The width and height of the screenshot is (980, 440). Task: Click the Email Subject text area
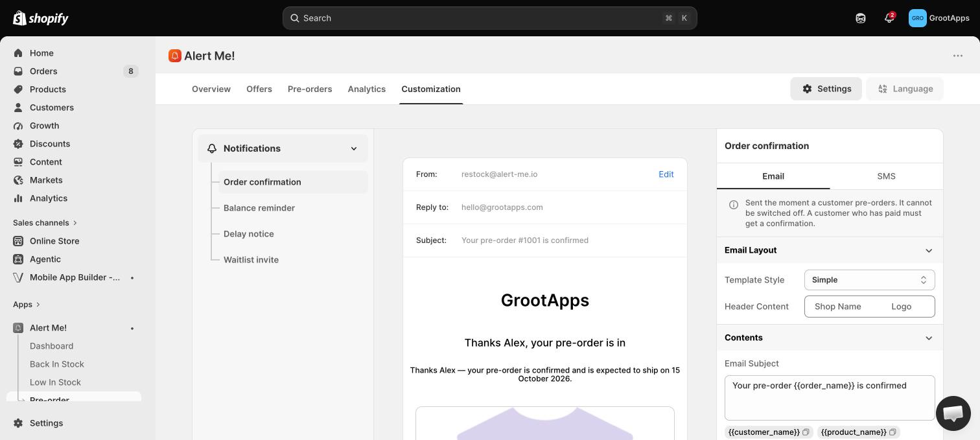tap(830, 398)
